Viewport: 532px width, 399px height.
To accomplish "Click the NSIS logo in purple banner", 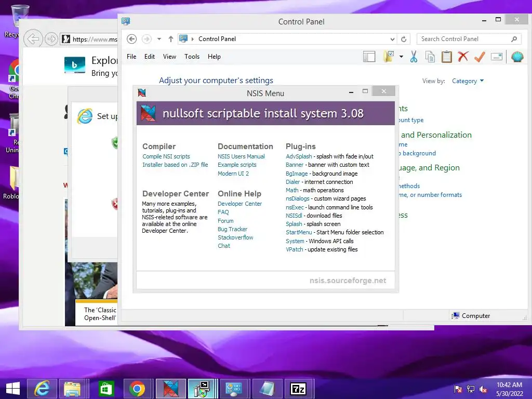I will click(x=148, y=113).
